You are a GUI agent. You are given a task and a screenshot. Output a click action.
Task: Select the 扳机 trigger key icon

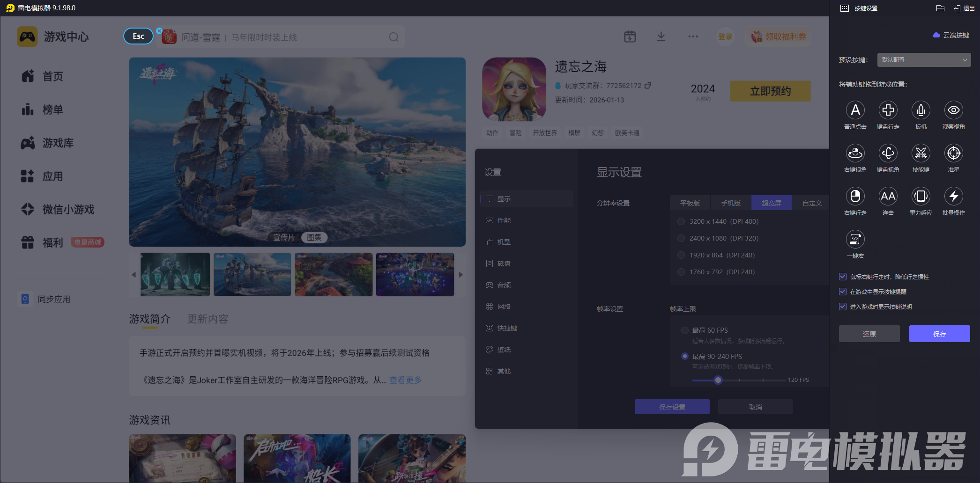(x=921, y=110)
